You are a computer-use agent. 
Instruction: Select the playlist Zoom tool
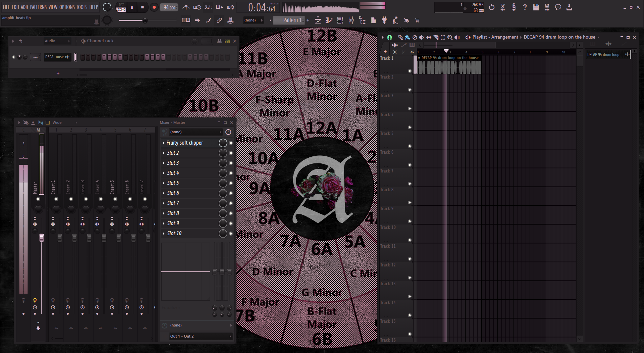(450, 37)
